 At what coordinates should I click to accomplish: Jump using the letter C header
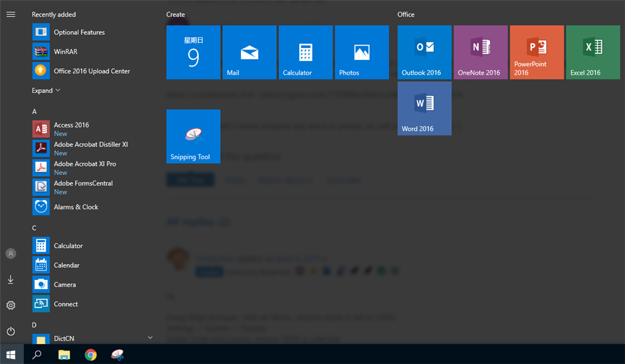click(34, 228)
